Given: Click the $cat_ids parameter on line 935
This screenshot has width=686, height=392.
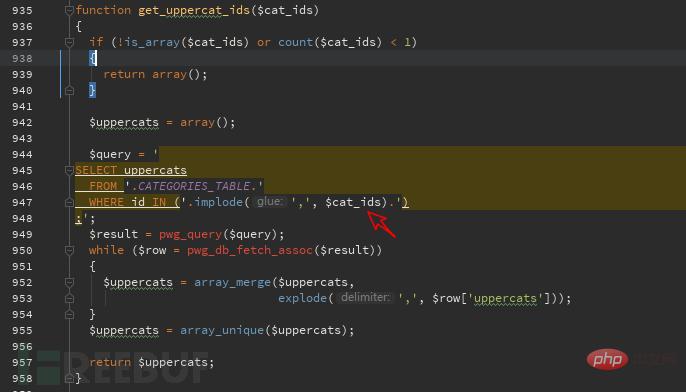Looking at the screenshot, I should click(285, 10).
